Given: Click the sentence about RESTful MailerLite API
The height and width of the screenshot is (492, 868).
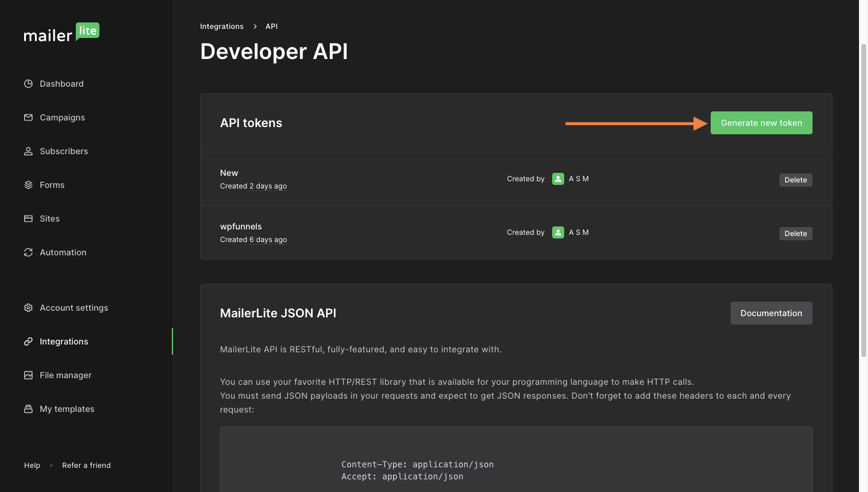Looking at the screenshot, I should click(360, 349).
